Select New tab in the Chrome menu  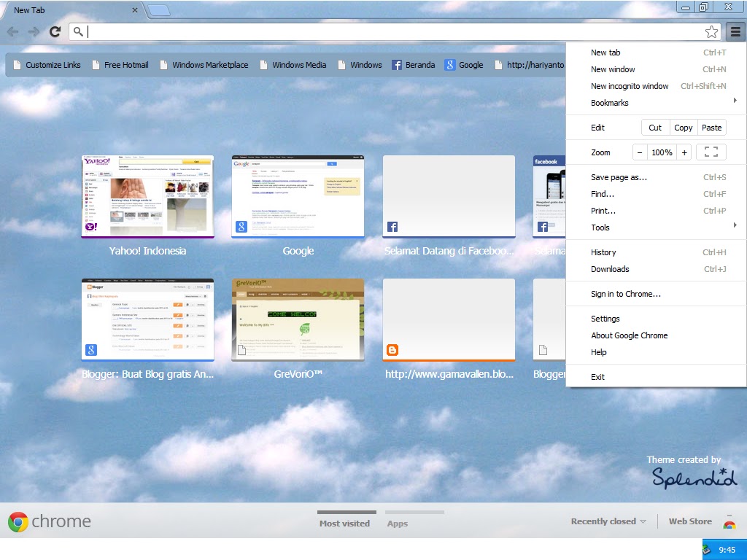point(656,52)
